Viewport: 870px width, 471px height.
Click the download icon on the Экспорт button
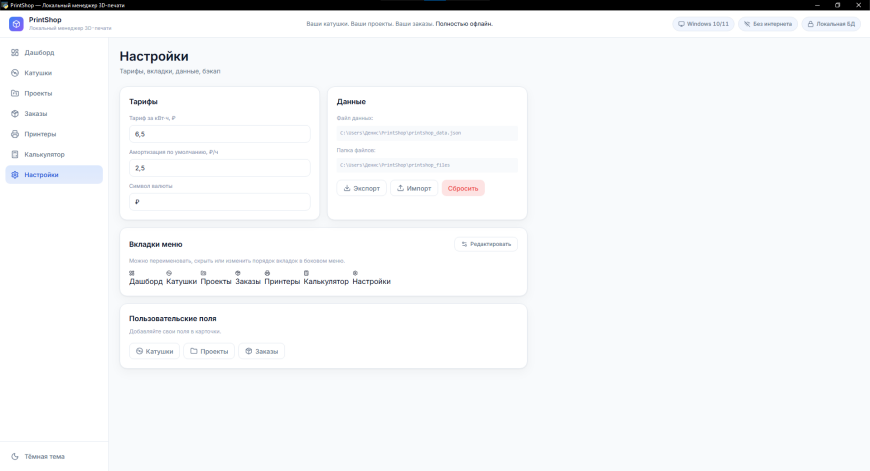pos(347,188)
